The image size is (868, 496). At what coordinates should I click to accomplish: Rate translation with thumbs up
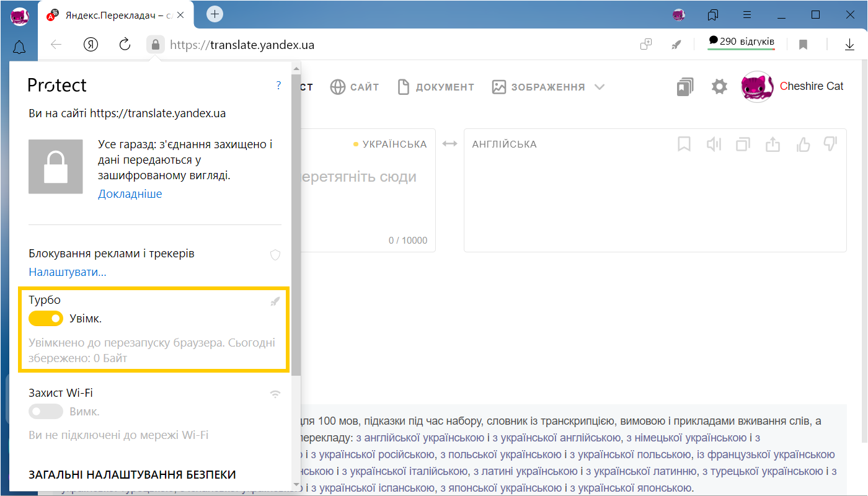coord(803,144)
